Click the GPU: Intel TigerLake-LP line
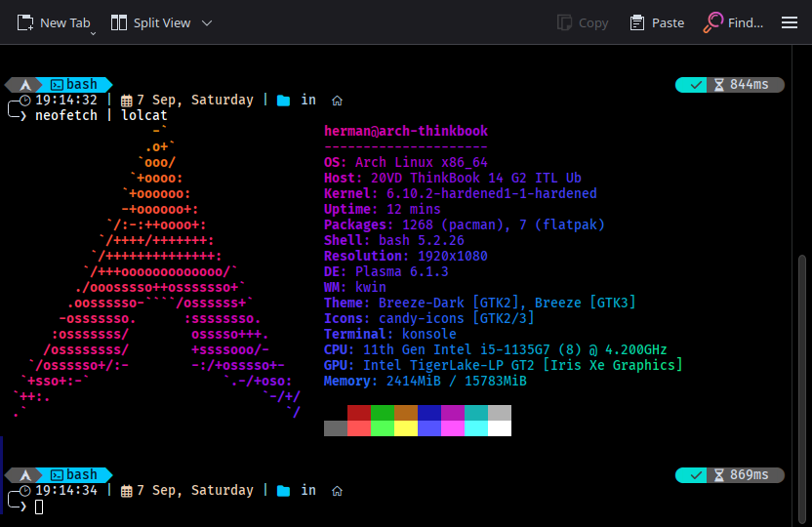This screenshot has width=812, height=527. [x=504, y=365]
